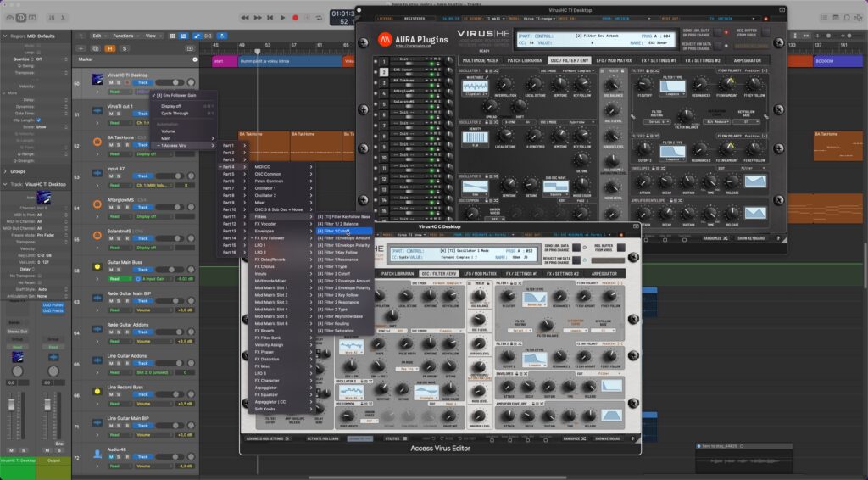Switch to Patch Librarian tab in TI window

point(525,60)
